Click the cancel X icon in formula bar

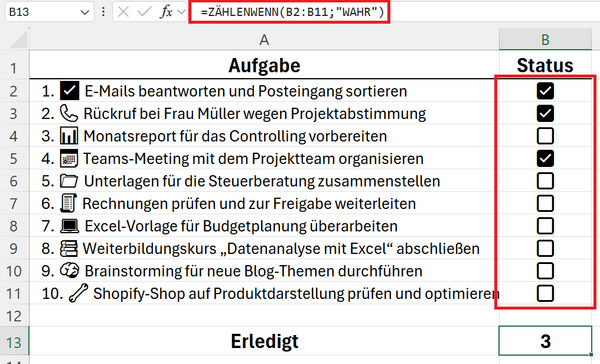pyautogui.click(x=123, y=12)
